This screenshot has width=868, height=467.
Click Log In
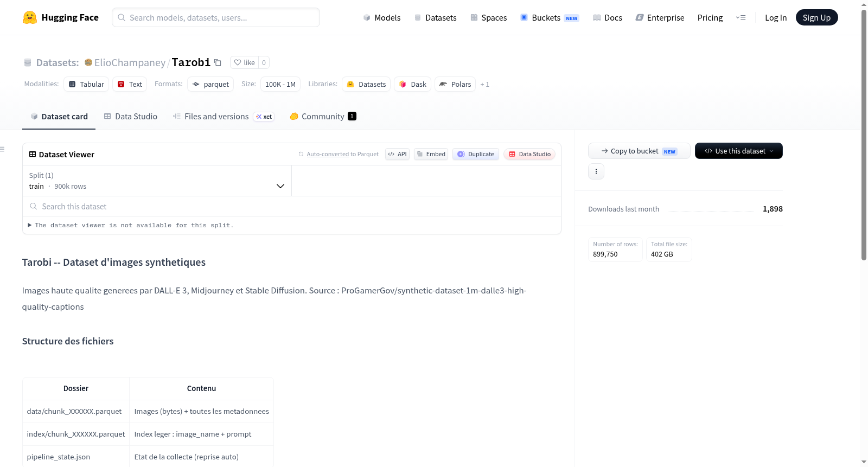(776, 17)
